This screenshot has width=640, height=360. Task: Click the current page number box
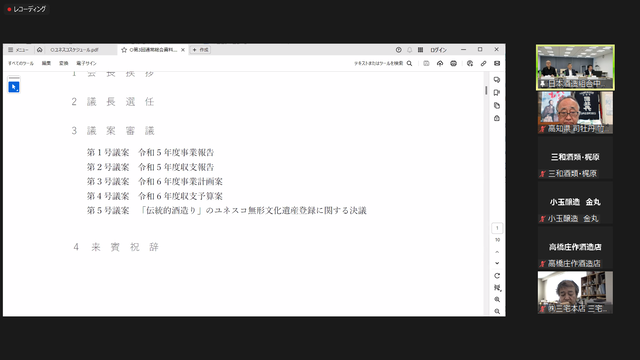point(497,228)
